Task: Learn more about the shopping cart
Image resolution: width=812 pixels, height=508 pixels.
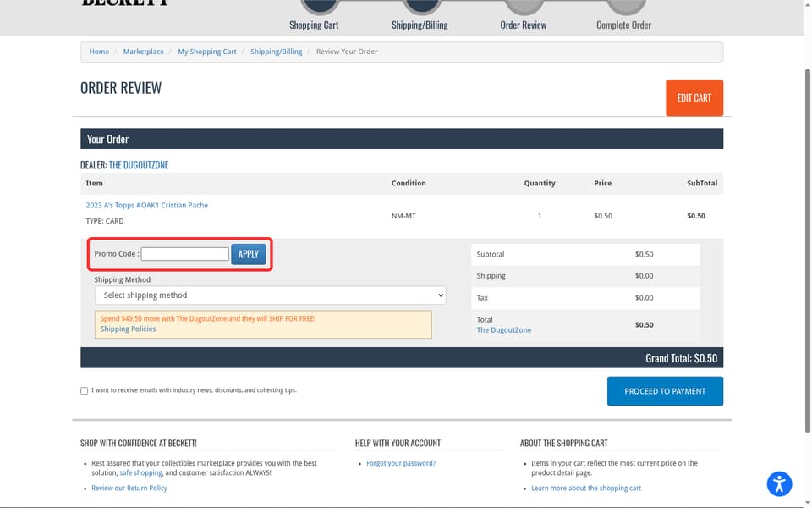Action: click(x=585, y=489)
